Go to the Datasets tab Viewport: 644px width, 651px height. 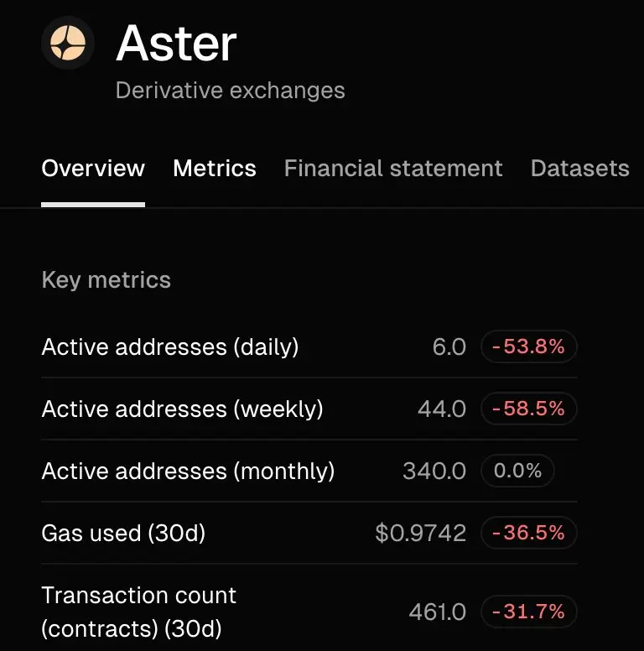click(x=579, y=169)
